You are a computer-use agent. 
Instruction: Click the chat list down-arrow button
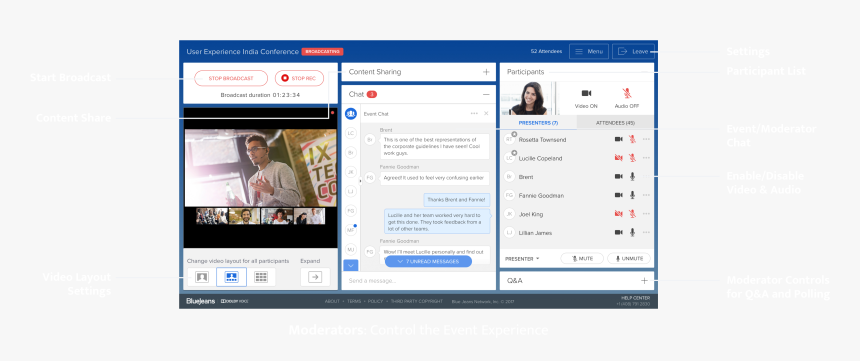point(351,265)
